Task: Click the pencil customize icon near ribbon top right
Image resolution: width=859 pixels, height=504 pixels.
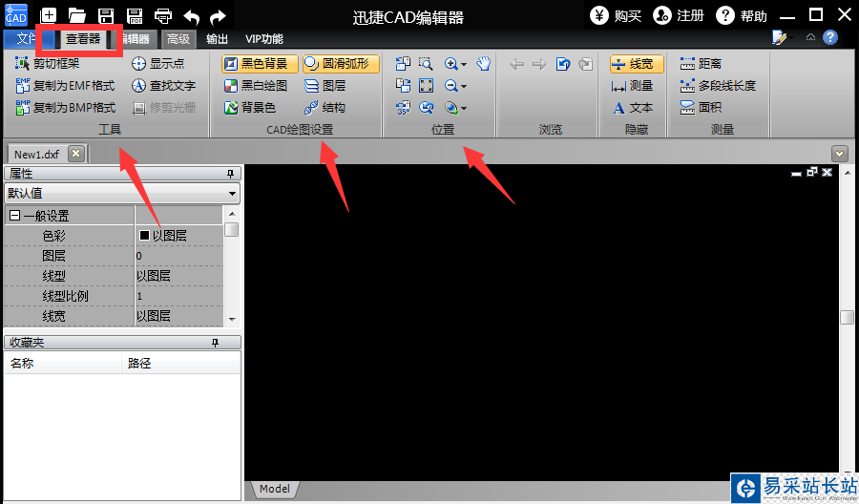Action: (779, 37)
